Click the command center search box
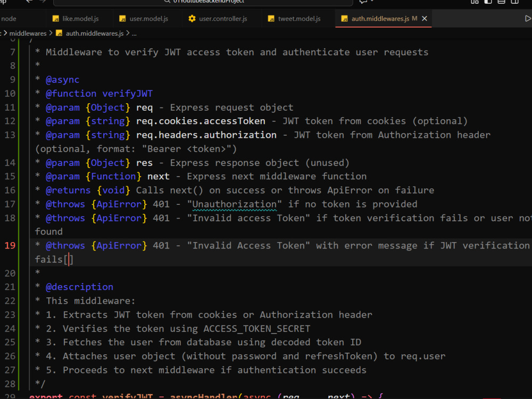The image size is (532, 399). click(203, 2)
